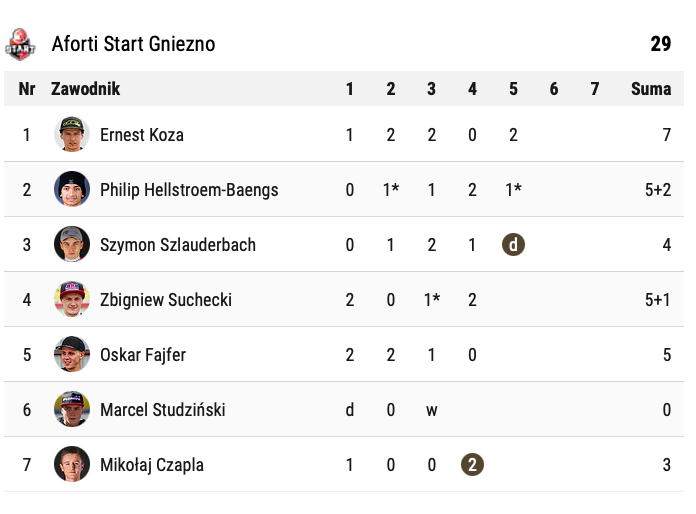
Task: Click Marcel Studziński's 'w' heat result
Action: (x=431, y=410)
